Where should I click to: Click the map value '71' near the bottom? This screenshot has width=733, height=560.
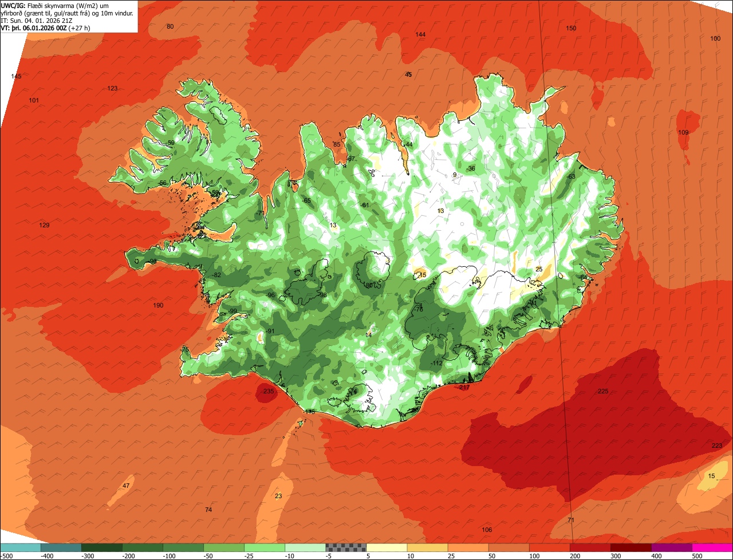click(570, 520)
